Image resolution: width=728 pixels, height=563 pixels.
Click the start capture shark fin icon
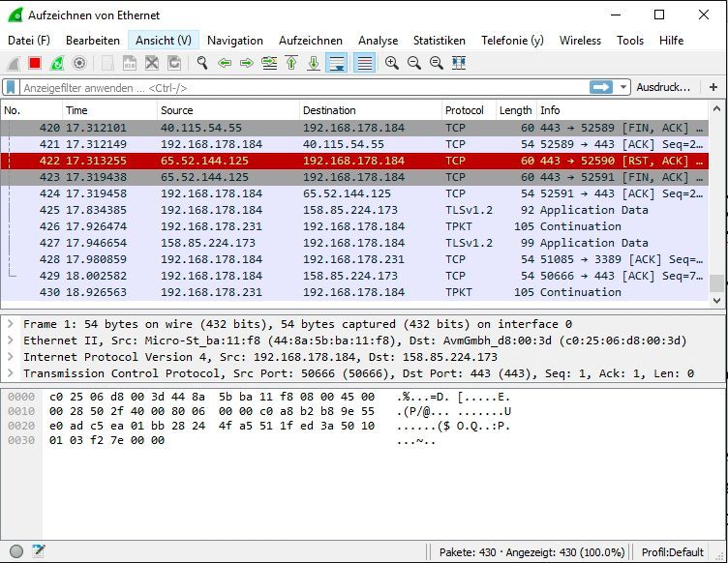[14, 63]
